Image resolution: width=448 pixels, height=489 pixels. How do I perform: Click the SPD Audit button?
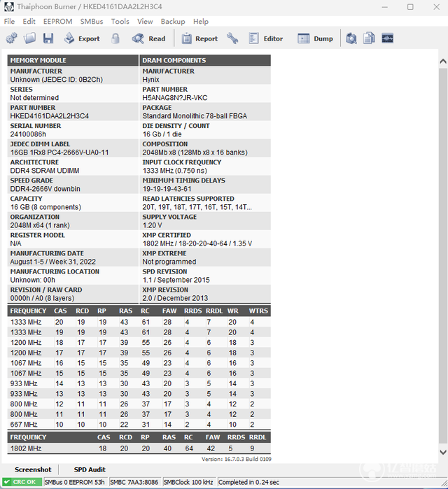(90, 469)
